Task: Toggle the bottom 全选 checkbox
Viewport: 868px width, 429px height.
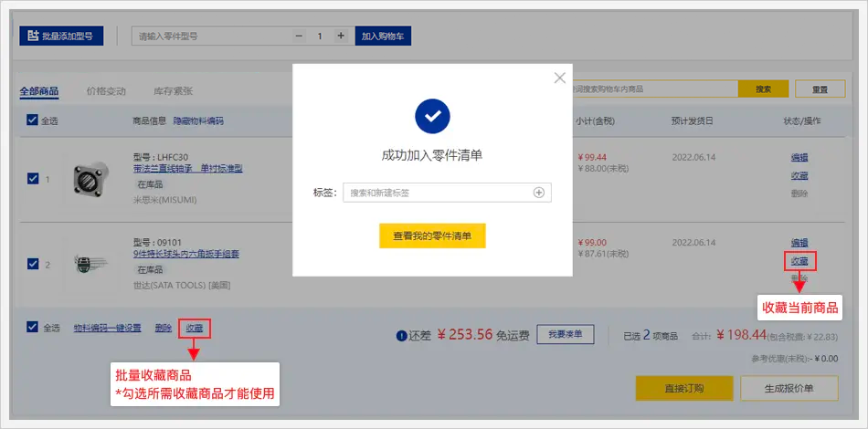Action: coord(33,328)
